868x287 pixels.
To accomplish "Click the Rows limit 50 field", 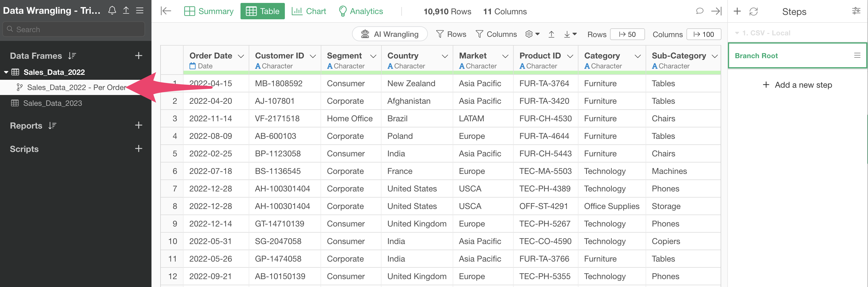I will pos(628,34).
